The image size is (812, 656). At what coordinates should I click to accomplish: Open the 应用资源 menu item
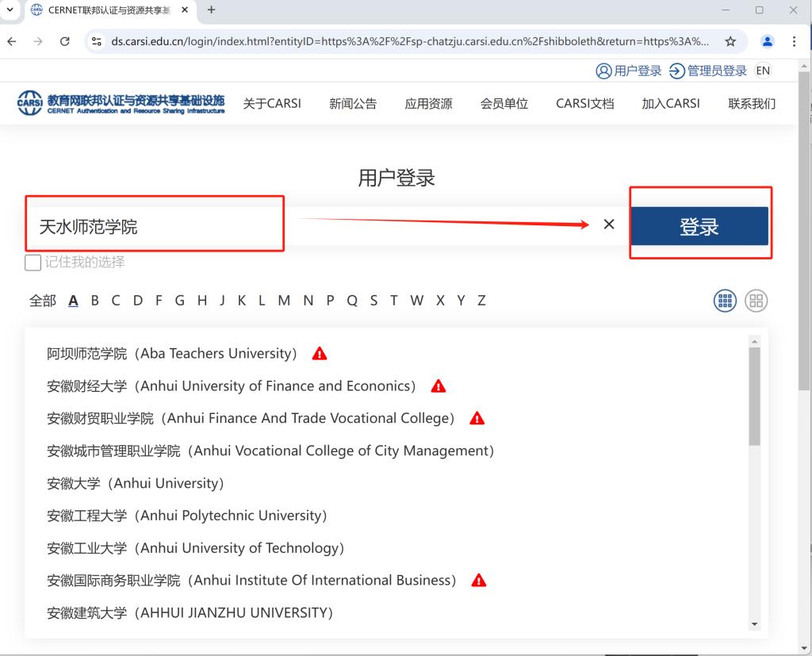[x=428, y=104]
